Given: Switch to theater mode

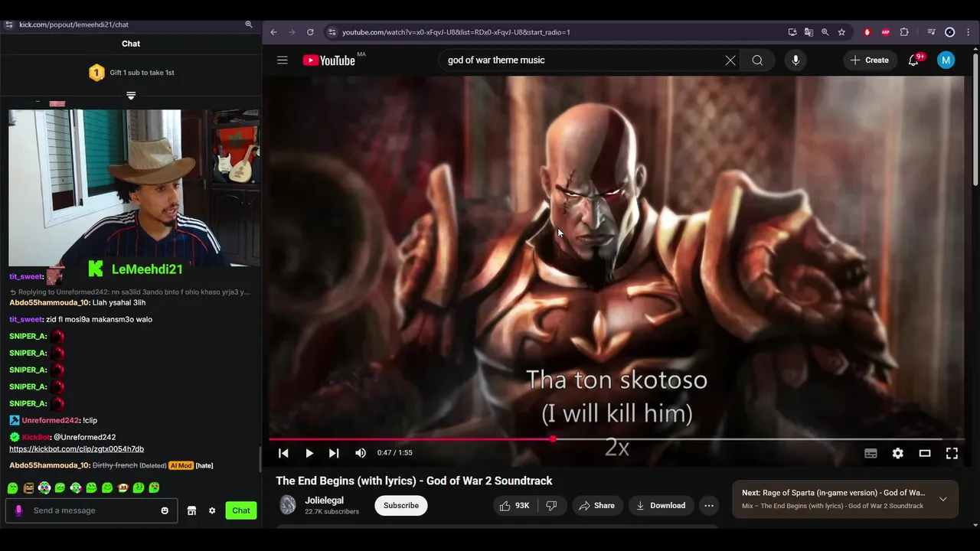Looking at the screenshot, I should [x=925, y=453].
